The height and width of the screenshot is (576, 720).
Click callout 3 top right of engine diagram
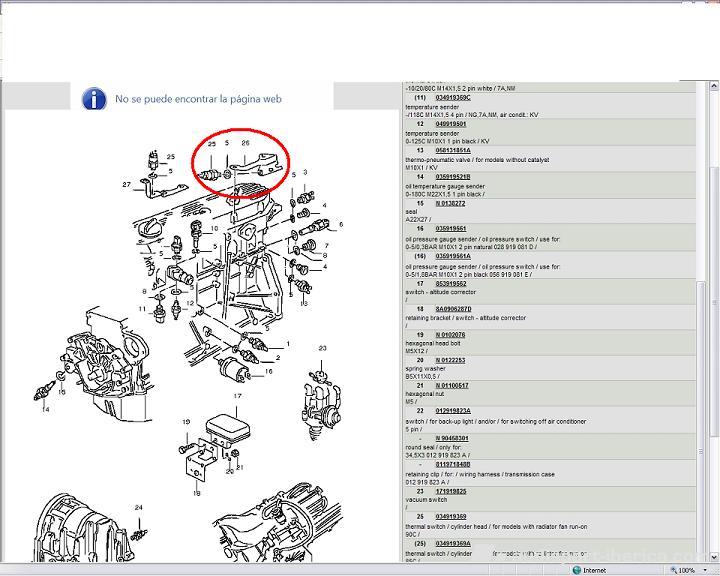coord(305,172)
